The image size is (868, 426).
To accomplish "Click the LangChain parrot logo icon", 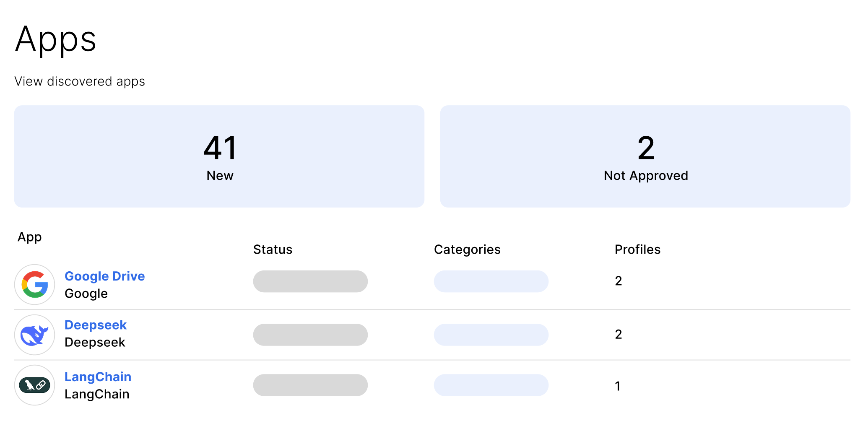I will click(35, 385).
